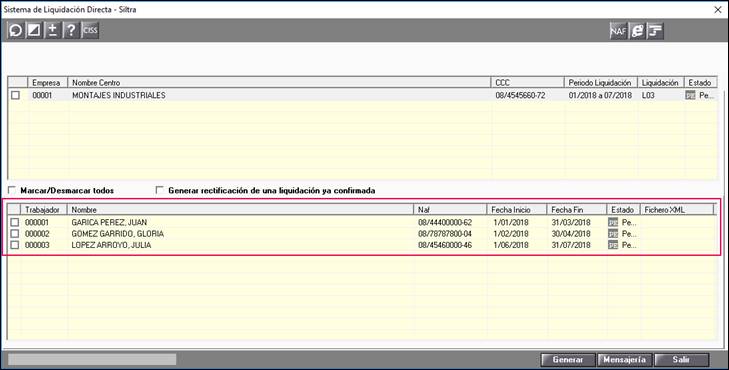
Task: Click start date 1/02/2018
Action: [x=511, y=233]
